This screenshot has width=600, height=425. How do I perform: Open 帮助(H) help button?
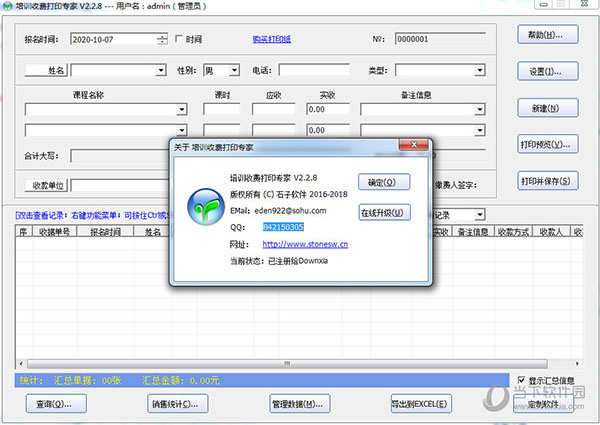(x=548, y=35)
